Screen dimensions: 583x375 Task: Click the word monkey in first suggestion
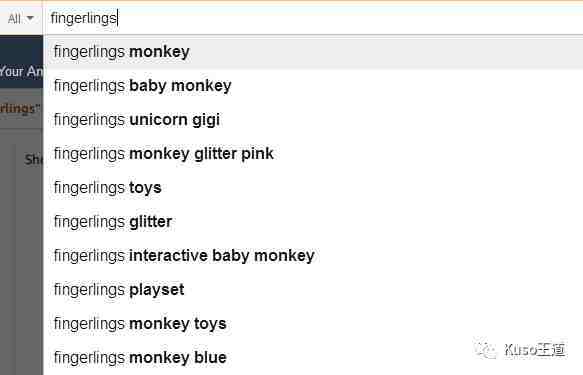[159, 52]
